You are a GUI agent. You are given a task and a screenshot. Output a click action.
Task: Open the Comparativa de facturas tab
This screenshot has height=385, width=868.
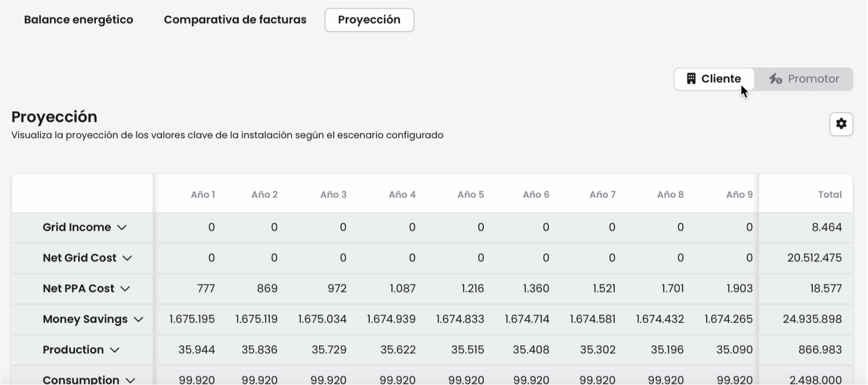(x=235, y=20)
